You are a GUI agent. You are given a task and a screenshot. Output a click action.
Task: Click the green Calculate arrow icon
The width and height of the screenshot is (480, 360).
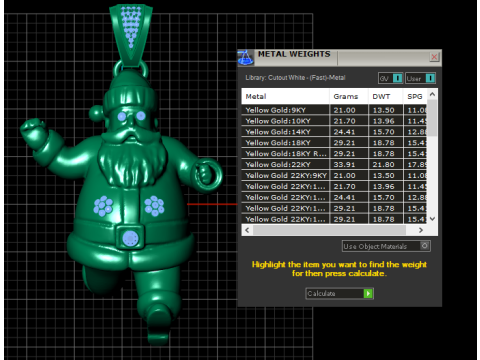pyautogui.click(x=368, y=293)
